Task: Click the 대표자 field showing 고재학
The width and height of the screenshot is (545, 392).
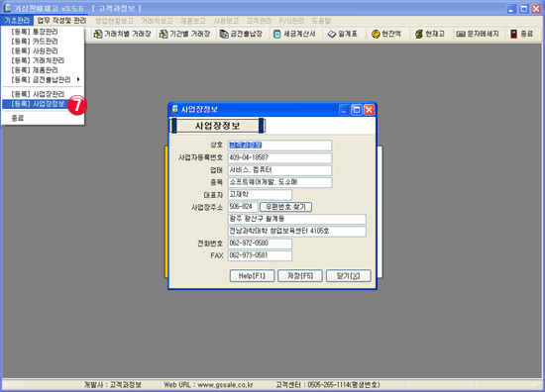Action: point(260,194)
